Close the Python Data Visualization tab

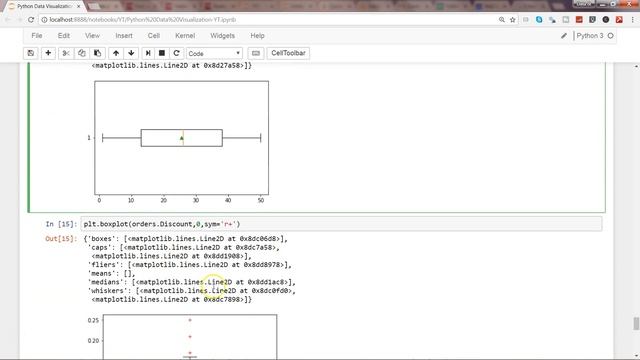tap(79, 7)
